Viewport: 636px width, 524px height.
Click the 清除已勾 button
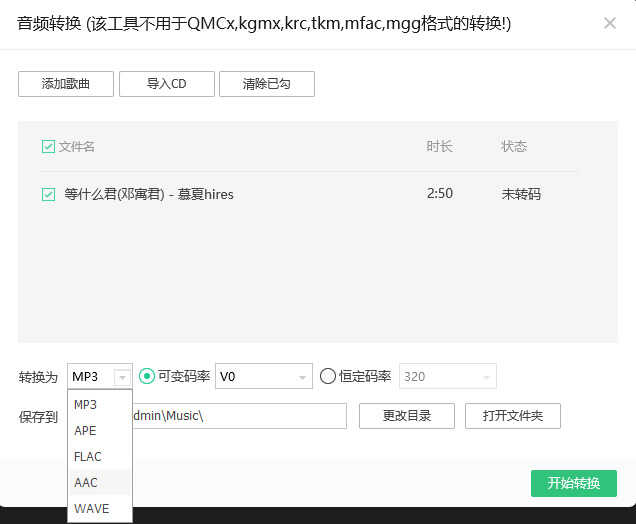point(267,84)
